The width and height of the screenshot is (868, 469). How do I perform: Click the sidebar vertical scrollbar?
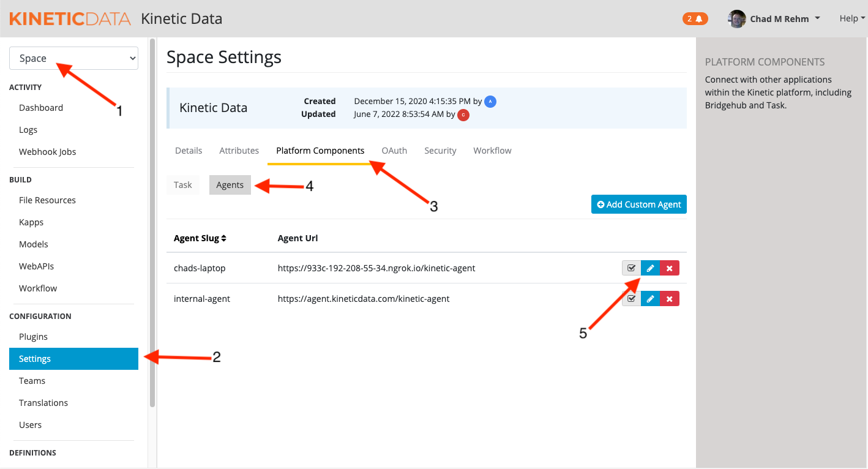[152, 223]
